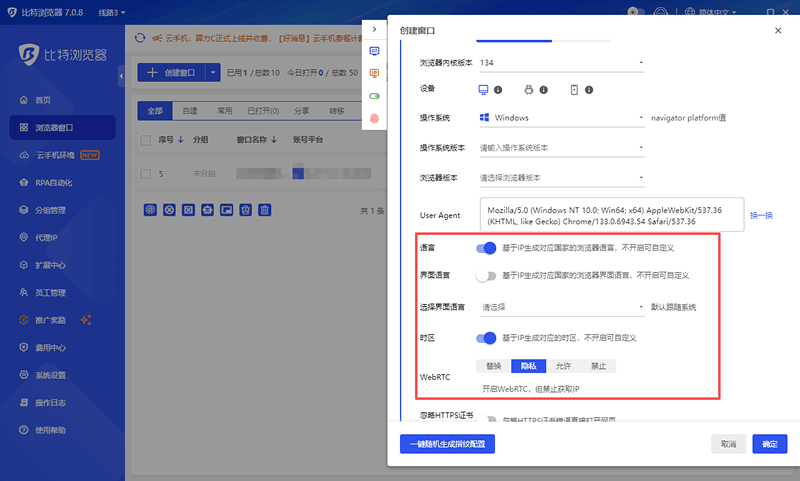Click the 一键随机生成指纹配置 button
The height and width of the screenshot is (481, 800).
tap(447, 443)
